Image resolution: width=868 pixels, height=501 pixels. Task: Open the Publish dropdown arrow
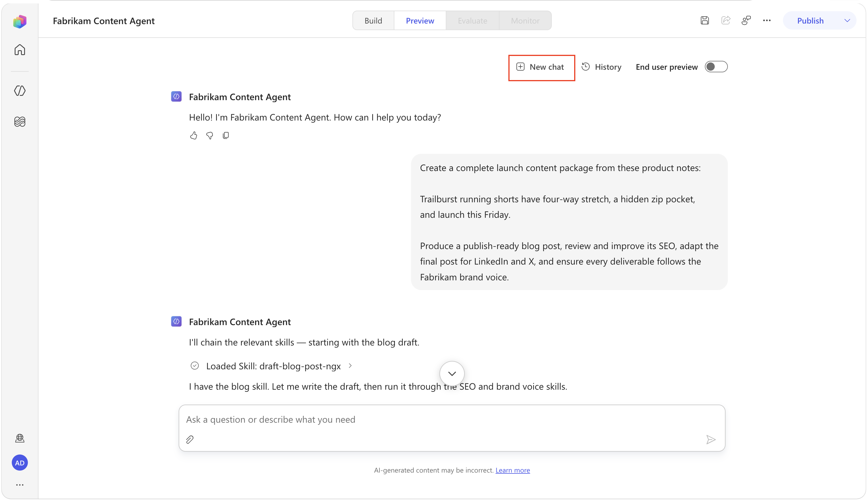[847, 21]
